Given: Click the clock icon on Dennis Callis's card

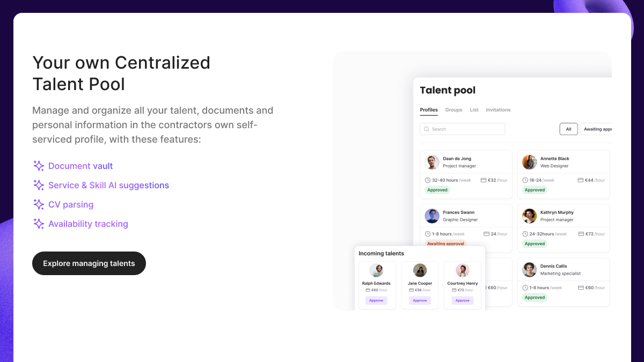Looking at the screenshot, I should point(526,287).
